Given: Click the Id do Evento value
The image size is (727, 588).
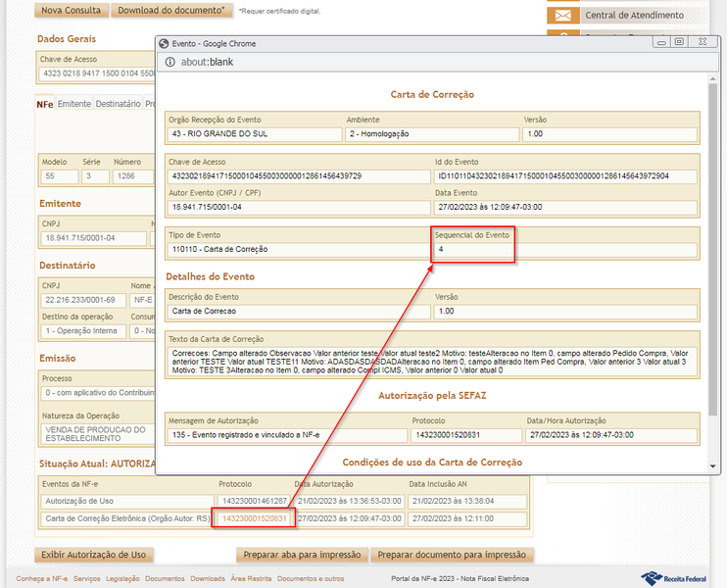Looking at the screenshot, I should click(x=565, y=176).
